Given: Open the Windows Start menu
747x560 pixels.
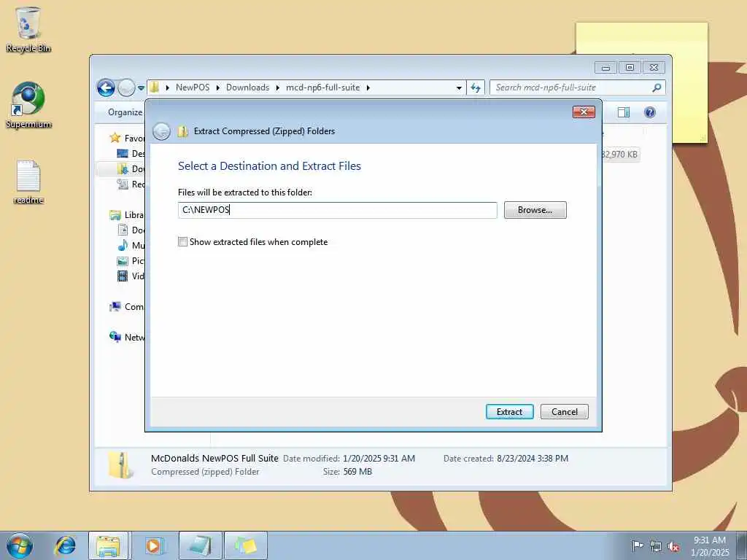Looking at the screenshot, I should point(20,545).
